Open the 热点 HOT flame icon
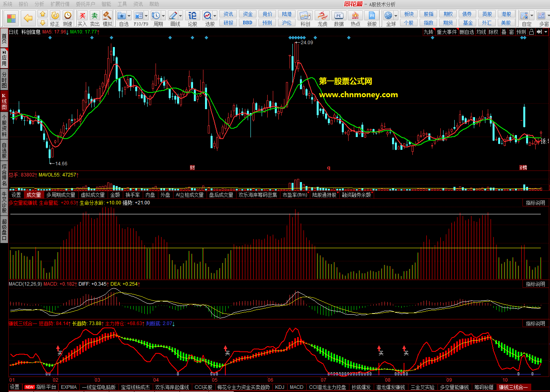Screen dimensions: 550x392 (355, 16)
